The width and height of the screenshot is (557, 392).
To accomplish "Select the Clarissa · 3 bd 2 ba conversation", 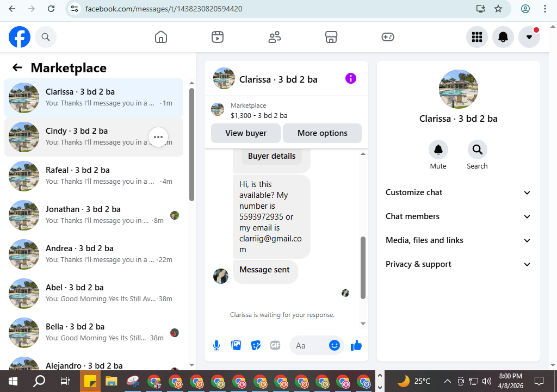I will pos(94,98).
